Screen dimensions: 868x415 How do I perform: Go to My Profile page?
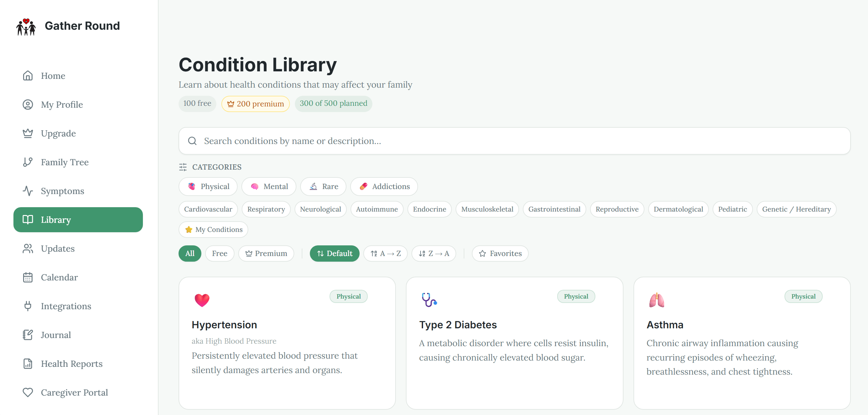coord(78,105)
